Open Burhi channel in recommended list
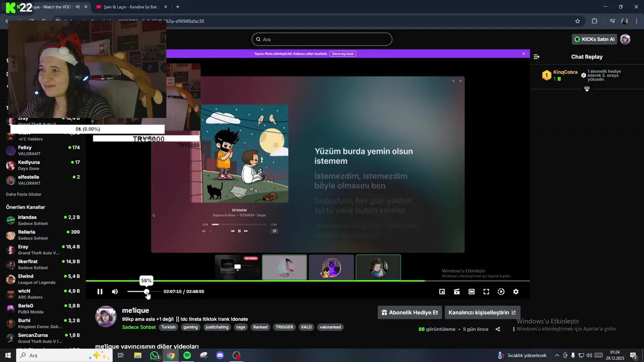 point(43,323)
